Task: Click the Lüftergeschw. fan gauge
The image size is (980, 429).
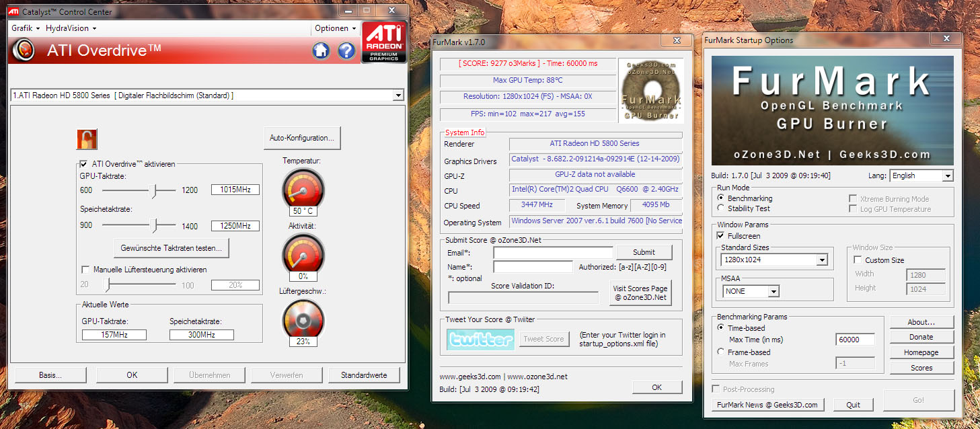Action: click(303, 319)
